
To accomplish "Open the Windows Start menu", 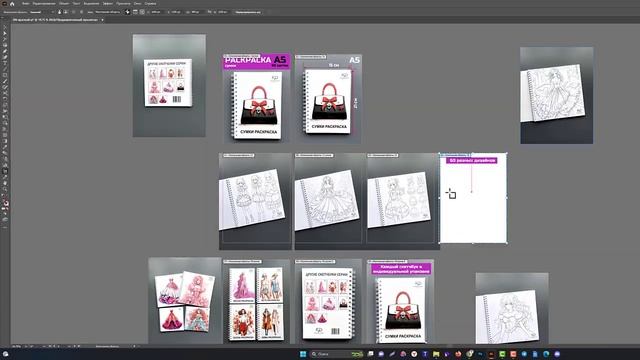I will click(303, 354).
